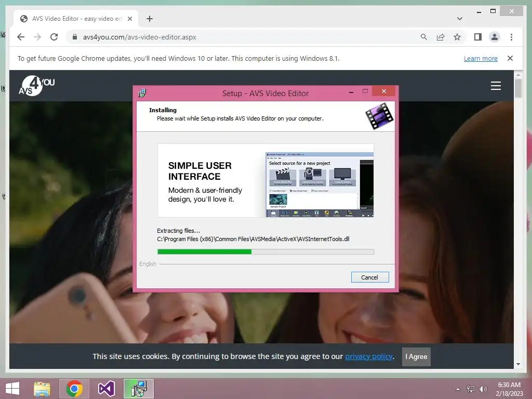The height and width of the screenshot is (399, 532).
Task: Switch to Chrome in taskbar
Action: point(74,389)
